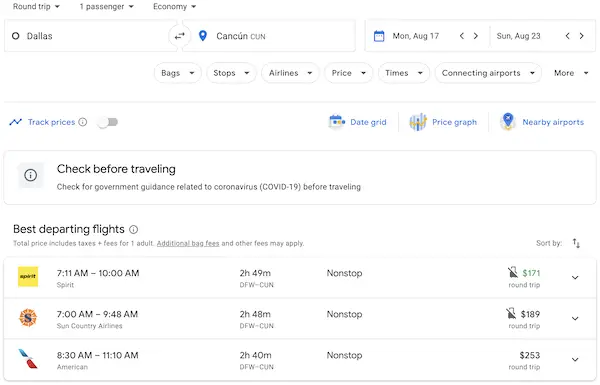Open the Times filter
Image resolution: width=600 pixels, height=385 pixels.
(x=404, y=73)
